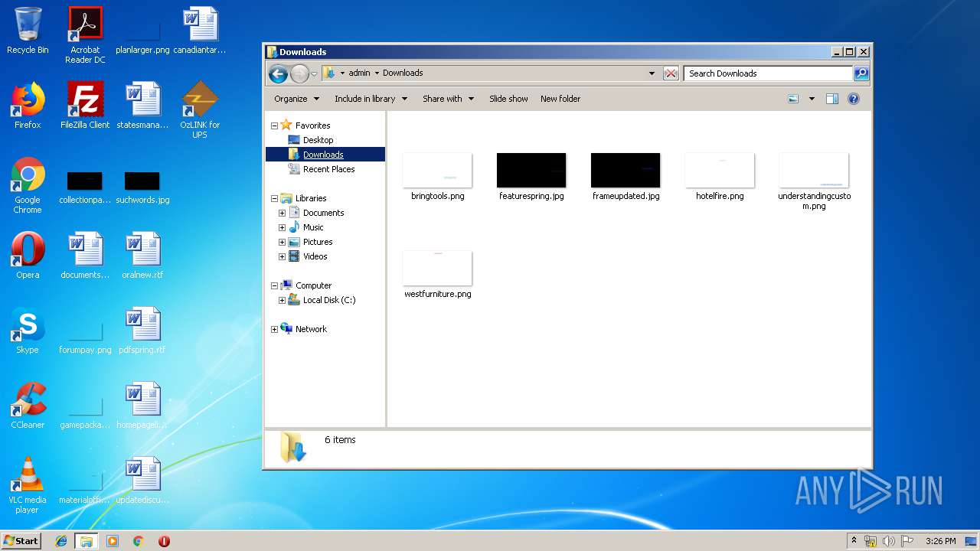The width and height of the screenshot is (980, 551).
Task: Expand the Documents library node
Action: click(x=282, y=213)
